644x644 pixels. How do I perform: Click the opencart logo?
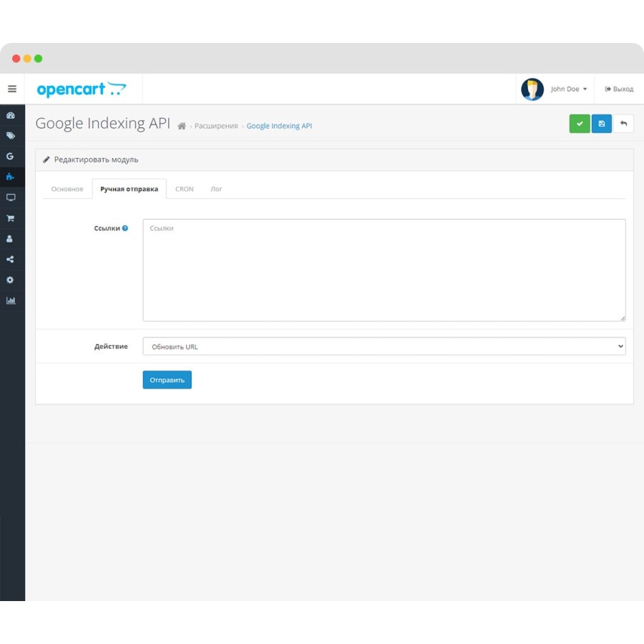[x=82, y=89]
